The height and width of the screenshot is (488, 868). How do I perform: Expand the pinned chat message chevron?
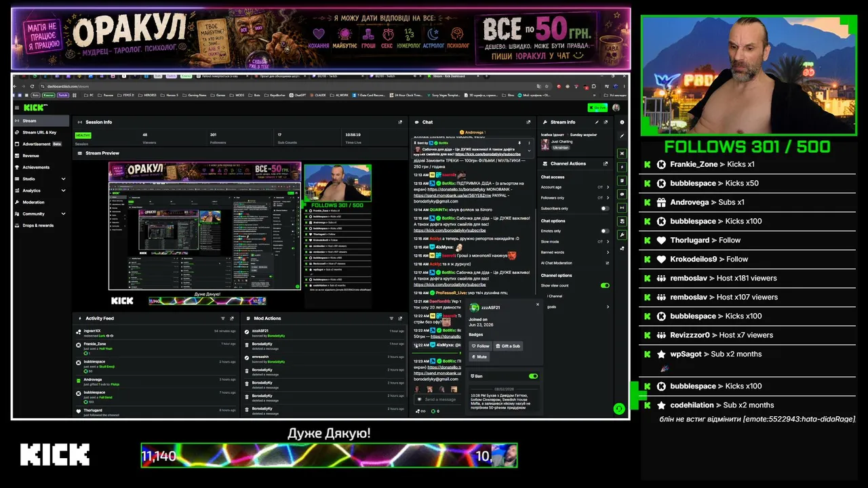(530, 150)
